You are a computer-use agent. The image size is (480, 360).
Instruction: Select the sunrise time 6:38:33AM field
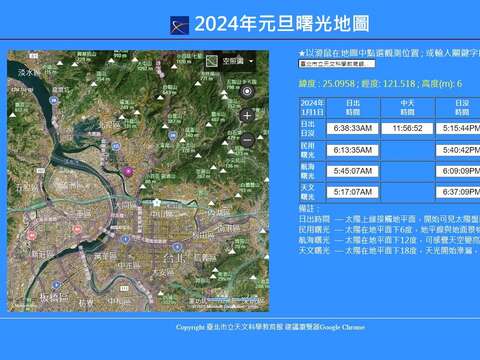click(x=353, y=128)
